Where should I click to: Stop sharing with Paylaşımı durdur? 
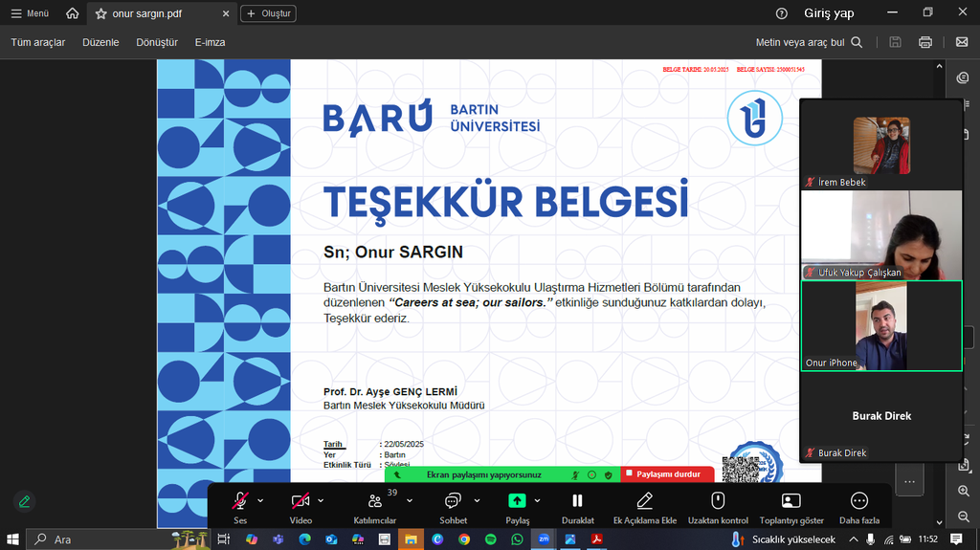(x=667, y=474)
